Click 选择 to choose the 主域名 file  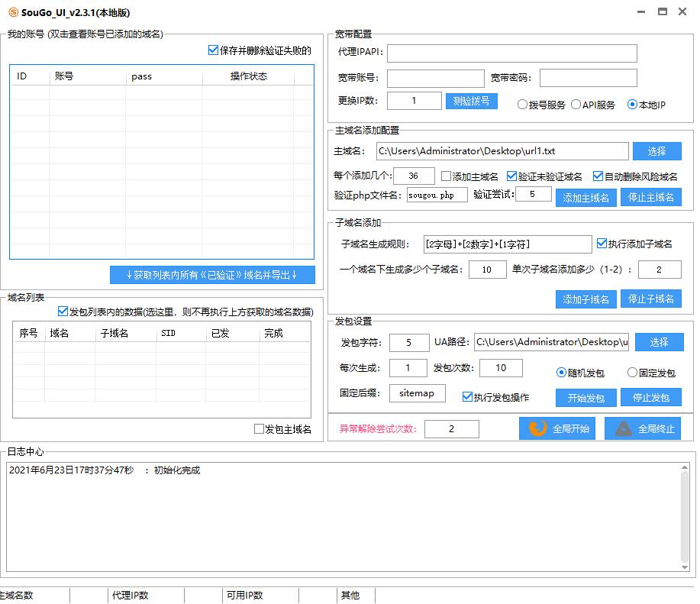click(x=656, y=151)
